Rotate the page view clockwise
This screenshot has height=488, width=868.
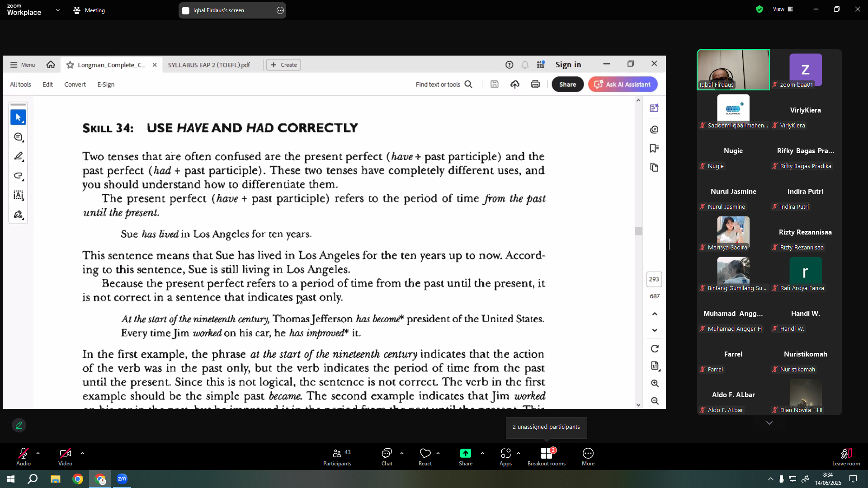[x=655, y=349]
